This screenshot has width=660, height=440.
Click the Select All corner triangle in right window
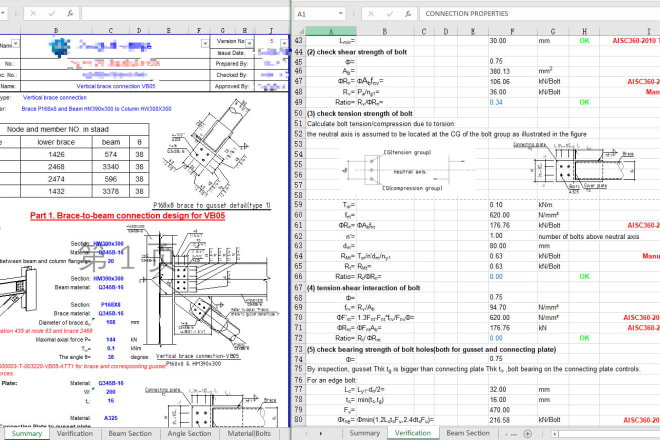(x=301, y=31)
